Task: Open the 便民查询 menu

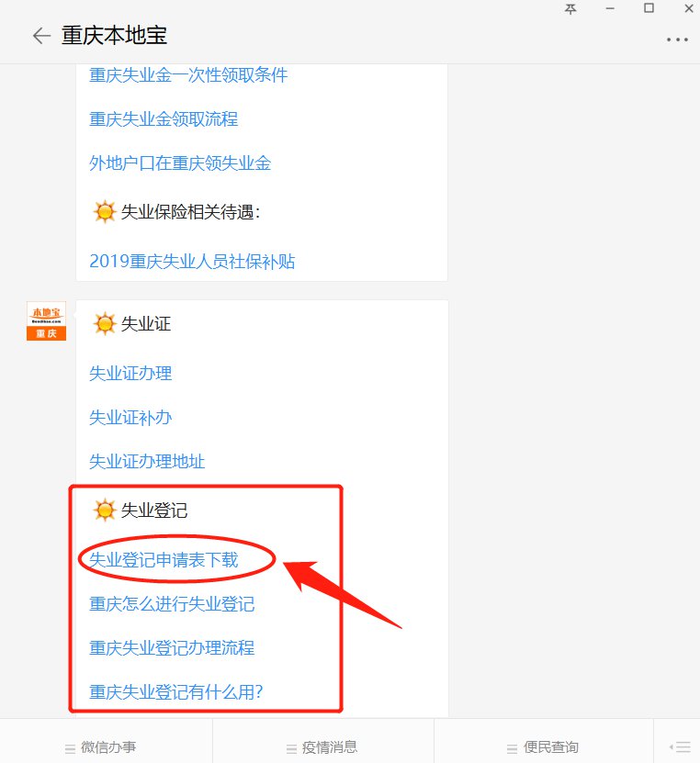Action: [543, 747]
